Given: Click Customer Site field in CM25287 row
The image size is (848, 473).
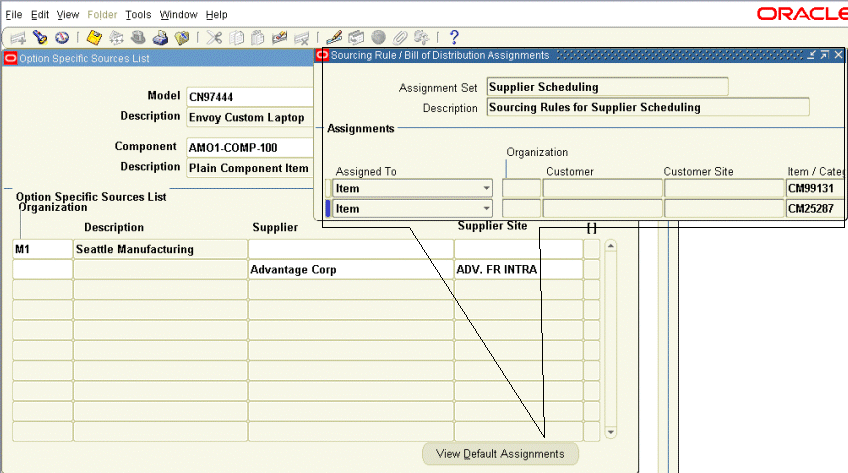Looking at the screenshot, I should coord(724,208).
